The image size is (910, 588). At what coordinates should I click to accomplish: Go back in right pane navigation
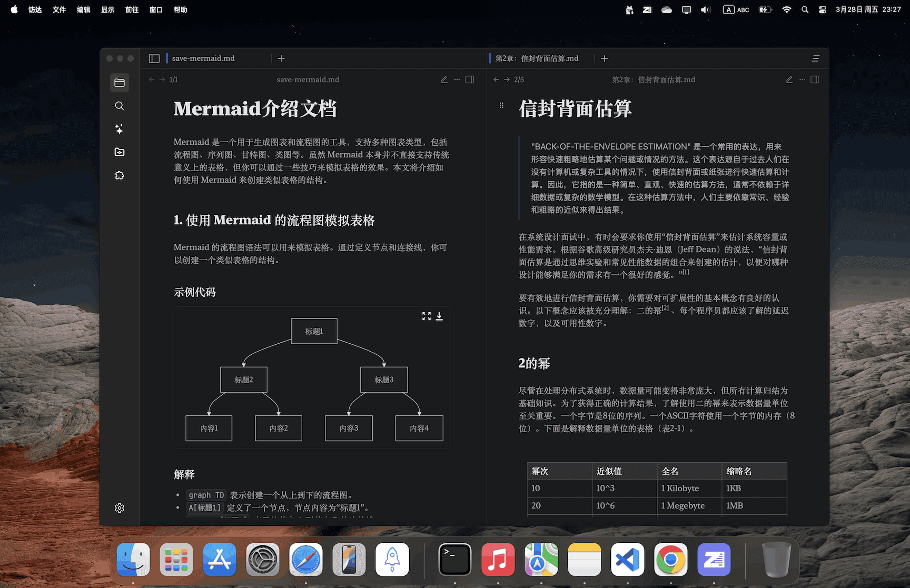point(496,79)
